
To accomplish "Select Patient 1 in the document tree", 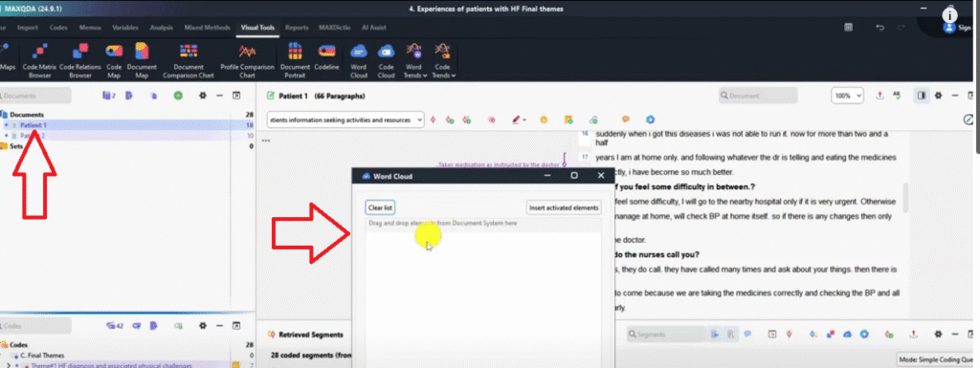I will pos(33,125).
